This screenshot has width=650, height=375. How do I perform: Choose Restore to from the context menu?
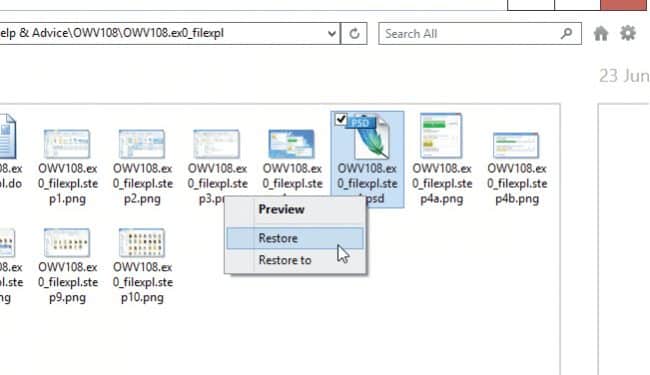(x=285, y=260)
